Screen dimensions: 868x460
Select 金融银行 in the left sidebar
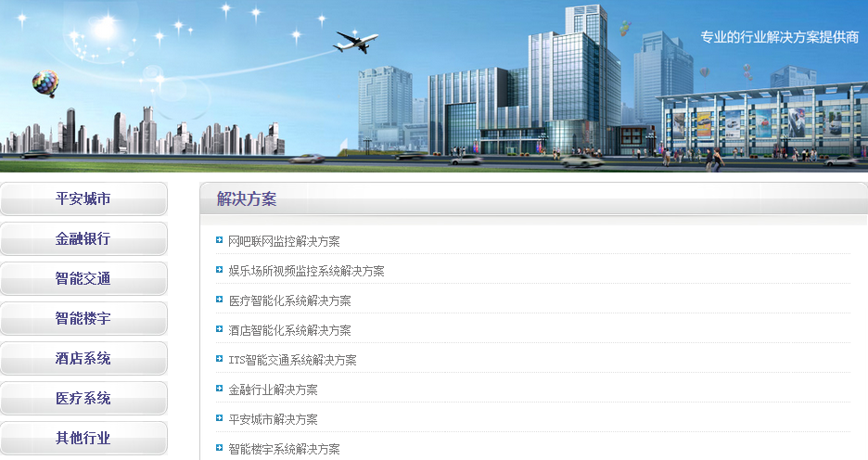click(83, 238)
